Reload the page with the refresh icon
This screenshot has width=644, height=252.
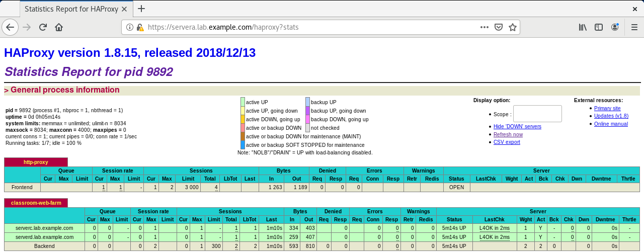click(43, 27)
